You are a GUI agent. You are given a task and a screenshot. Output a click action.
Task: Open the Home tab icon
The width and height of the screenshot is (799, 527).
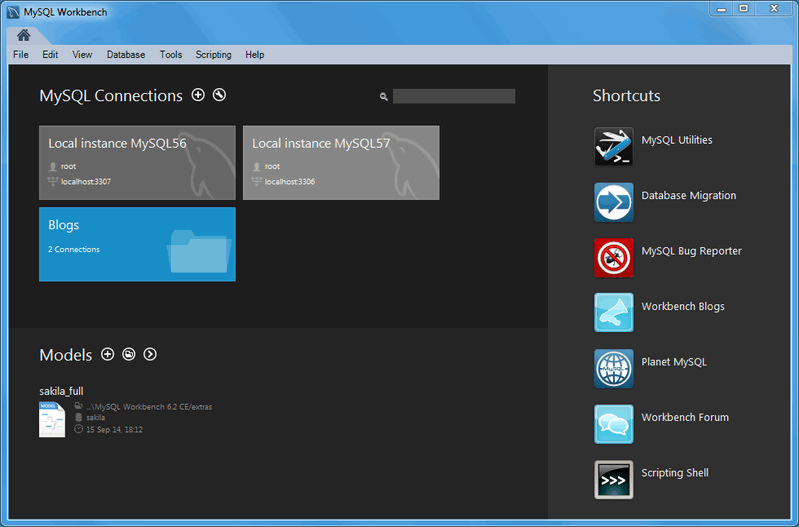23,35
